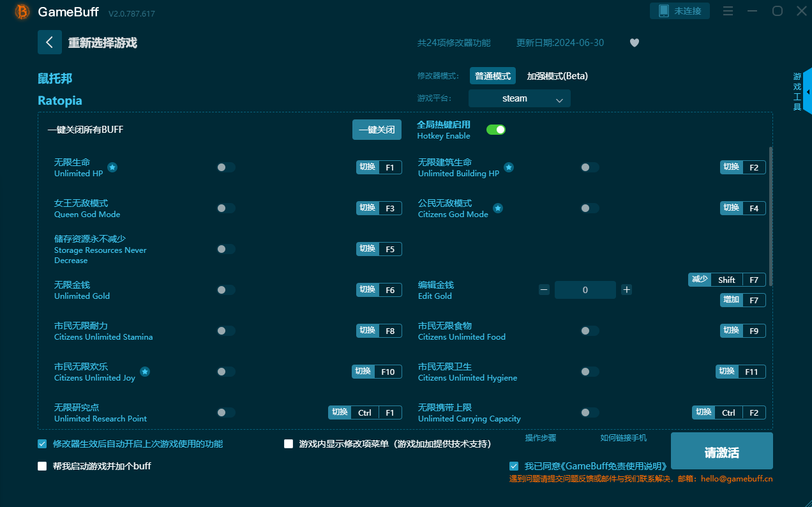Select 加强模式(Beta) enhanced mode tab
This screenshot has width=812, height=507.
pyautogui.click(x=557, y=76)
